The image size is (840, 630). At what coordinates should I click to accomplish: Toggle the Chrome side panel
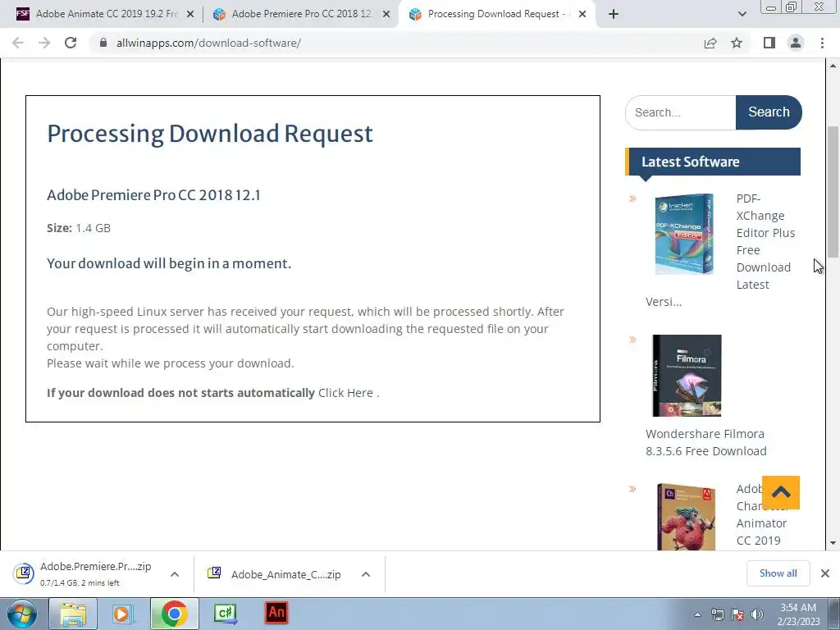(x=769, y=43)
